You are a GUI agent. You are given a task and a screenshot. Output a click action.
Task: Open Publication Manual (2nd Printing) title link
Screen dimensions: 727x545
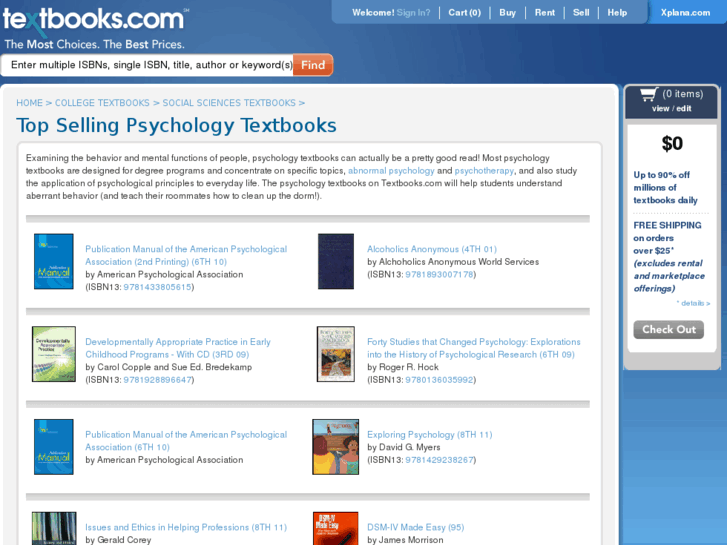coord(186,255)
